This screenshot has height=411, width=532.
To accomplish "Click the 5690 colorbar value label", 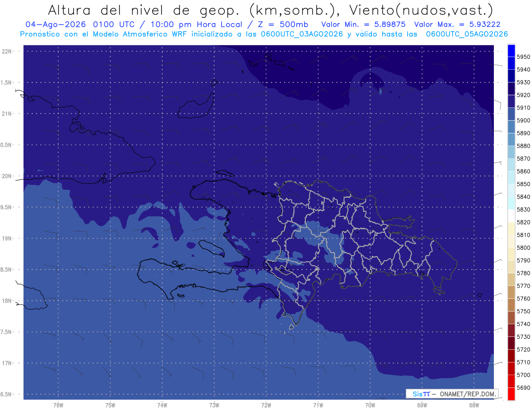I will click(x=523, y=388).
